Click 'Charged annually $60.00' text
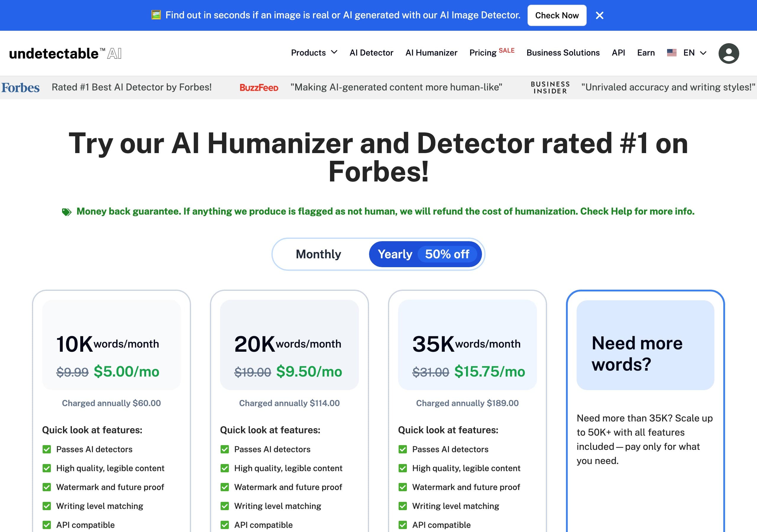The height and width of the screenshot is (532, 757). pos(111,403)
